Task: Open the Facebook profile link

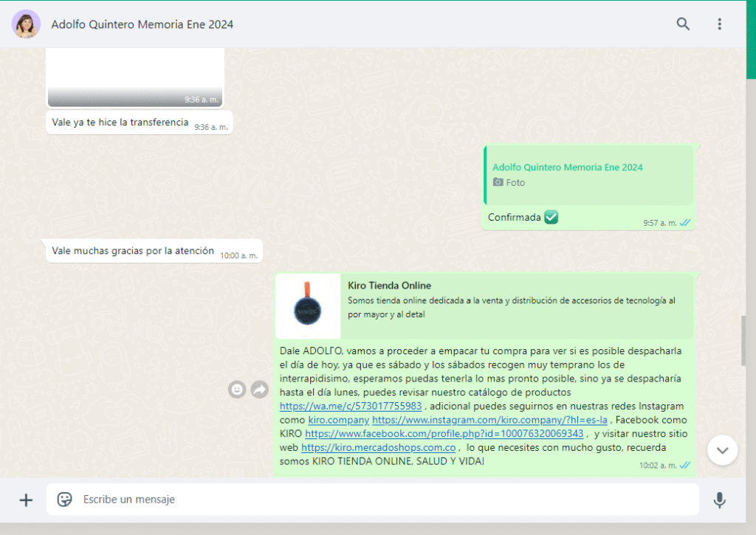Action: [x=444, y=434]
